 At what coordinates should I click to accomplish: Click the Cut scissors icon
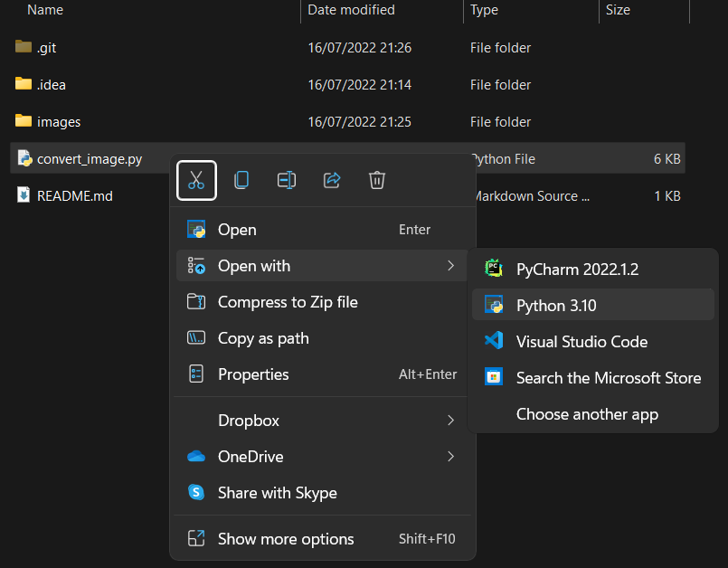(196, 180)
